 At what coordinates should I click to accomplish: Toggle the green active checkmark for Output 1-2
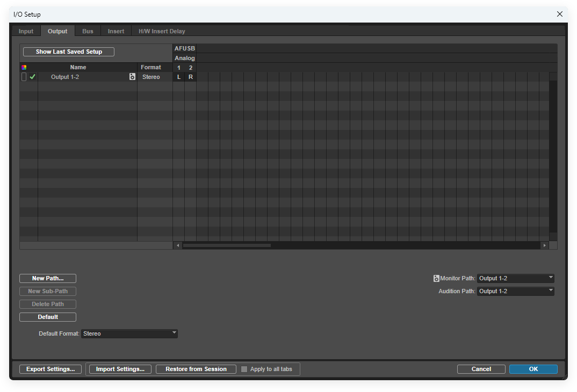coord(32,76)
